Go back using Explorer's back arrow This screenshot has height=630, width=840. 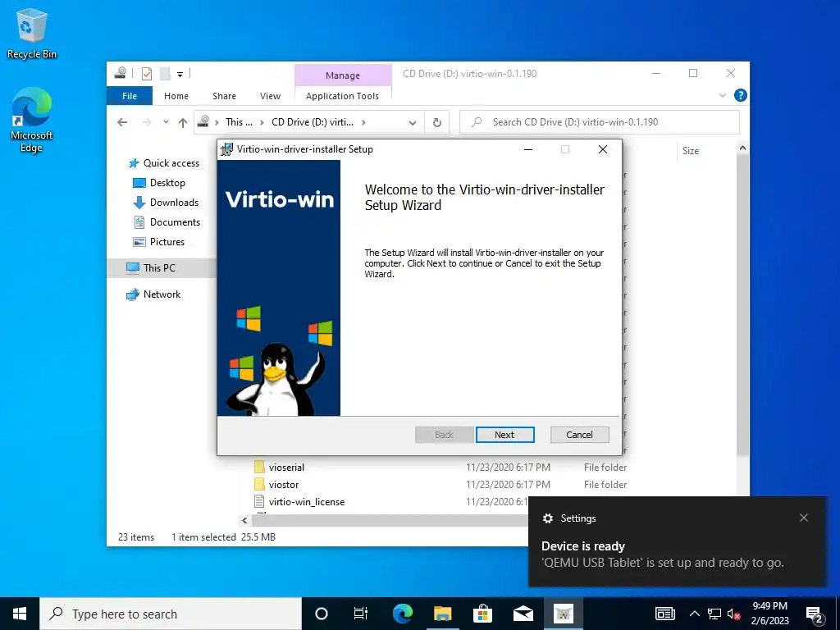click(122, 122)
